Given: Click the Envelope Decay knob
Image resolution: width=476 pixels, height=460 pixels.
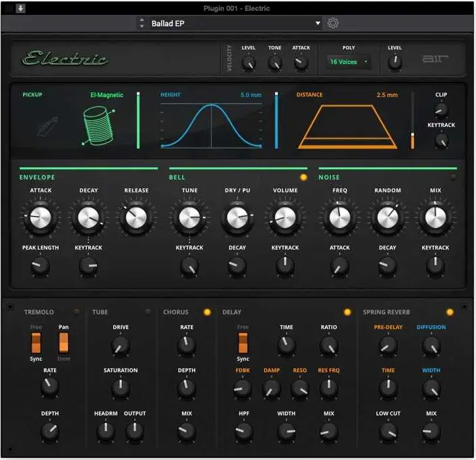Looking at the screenshot, I should (88, 217).
